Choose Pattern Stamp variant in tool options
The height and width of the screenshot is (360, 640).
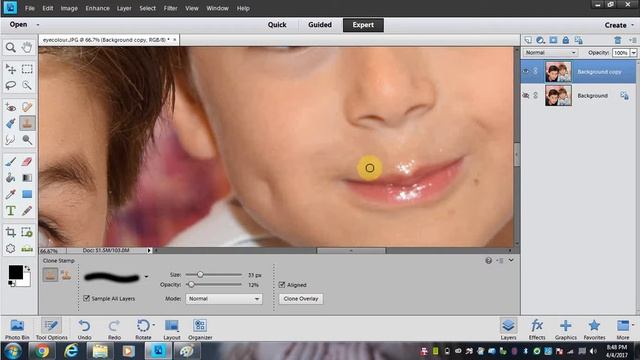pyautogui.click(x=66, y=275)
